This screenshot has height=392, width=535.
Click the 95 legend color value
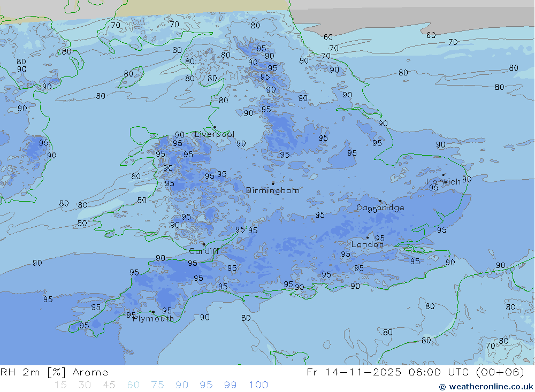click(206, 385)
